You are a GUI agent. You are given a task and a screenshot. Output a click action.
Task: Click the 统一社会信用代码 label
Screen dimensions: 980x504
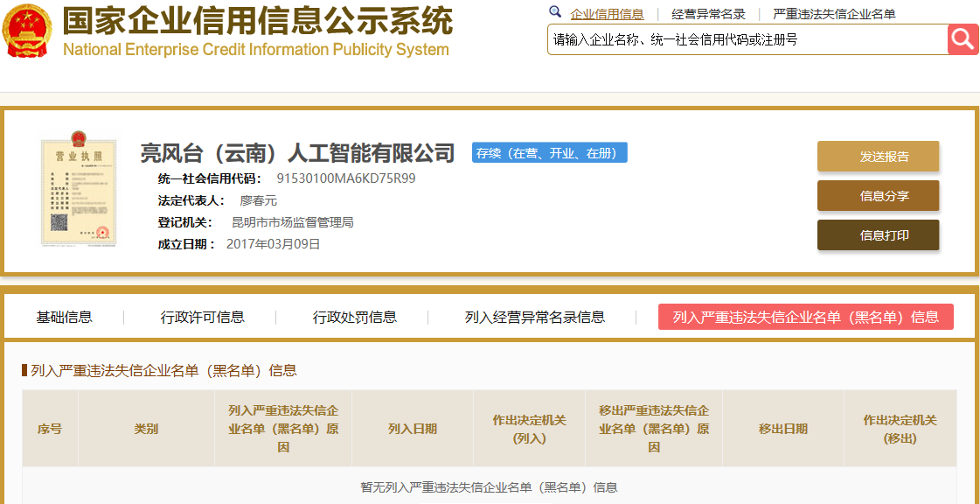(x=209, y=178)
